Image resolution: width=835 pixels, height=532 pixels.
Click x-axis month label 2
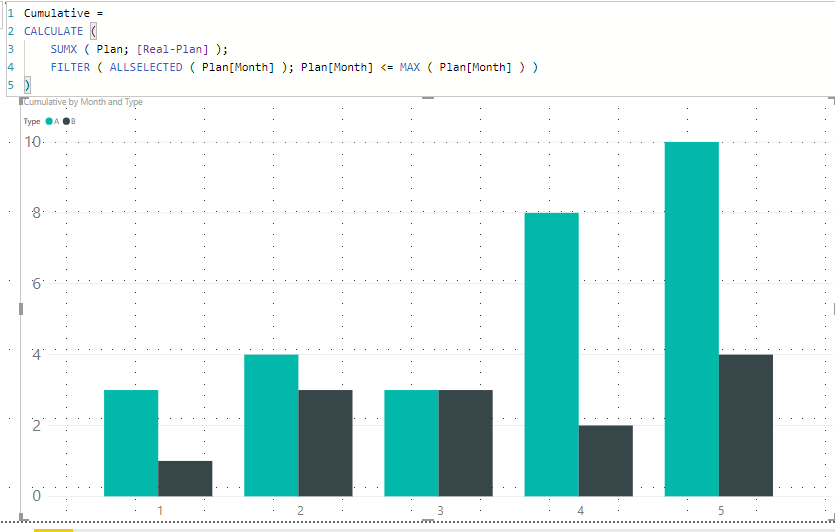tap(300, 511)
